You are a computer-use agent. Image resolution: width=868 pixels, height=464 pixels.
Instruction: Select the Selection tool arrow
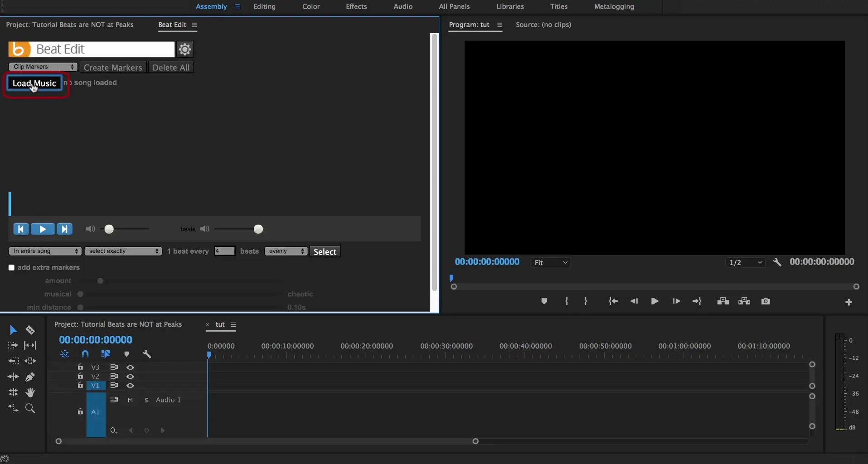[x=13, y=330]
